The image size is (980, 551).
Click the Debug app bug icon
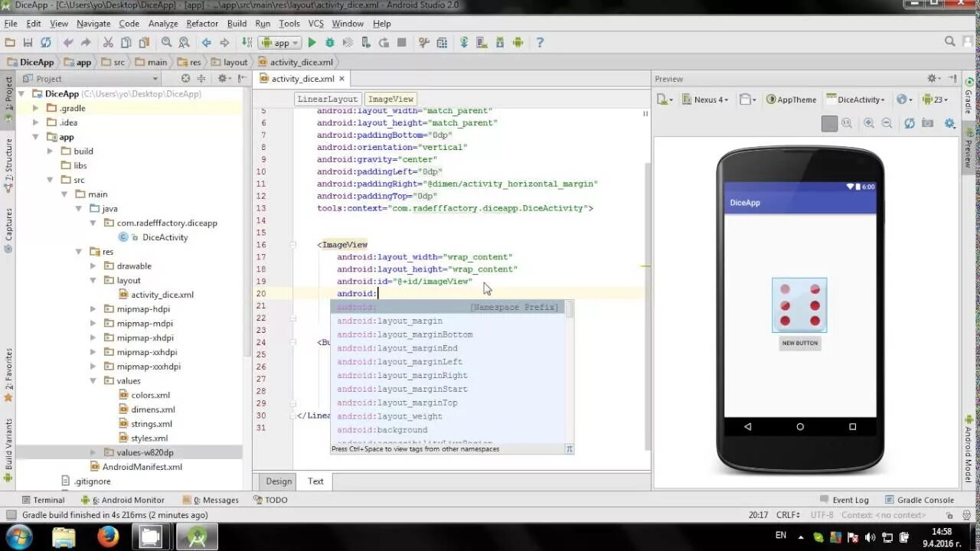pos(330,43)
